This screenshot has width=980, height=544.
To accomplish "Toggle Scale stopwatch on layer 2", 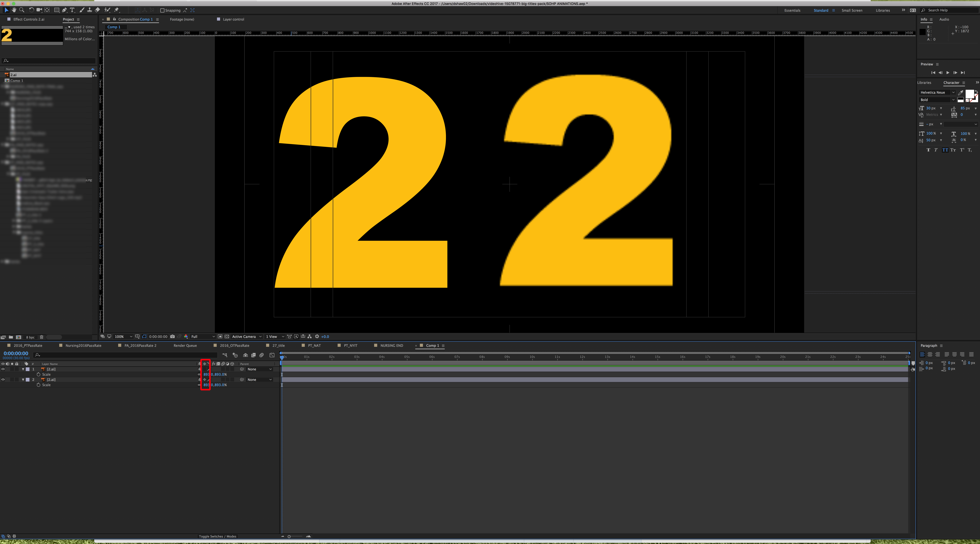I will (x=38, y=385).
